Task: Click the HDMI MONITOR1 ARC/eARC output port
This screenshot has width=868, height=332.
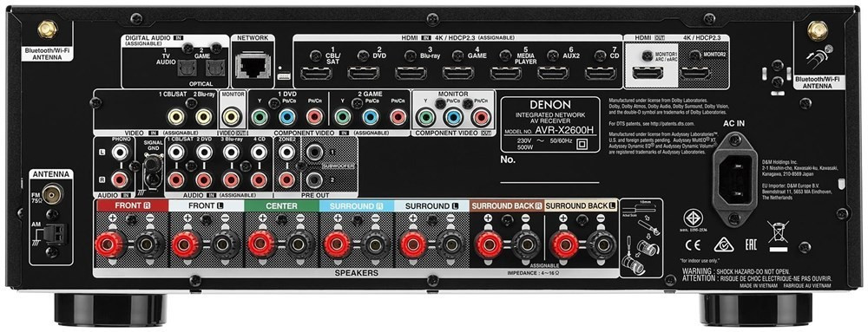Action: tap(648, 73)
